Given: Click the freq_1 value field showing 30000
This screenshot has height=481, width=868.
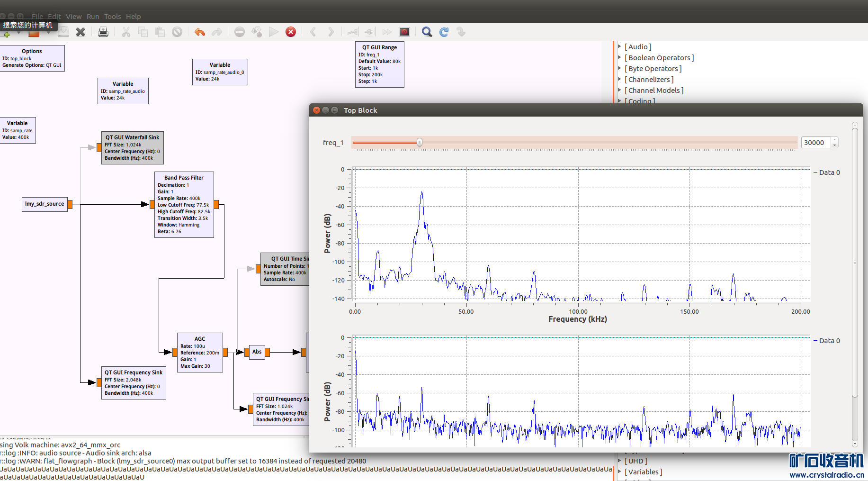Looking at the screenshot, I should tap(815, 143).
